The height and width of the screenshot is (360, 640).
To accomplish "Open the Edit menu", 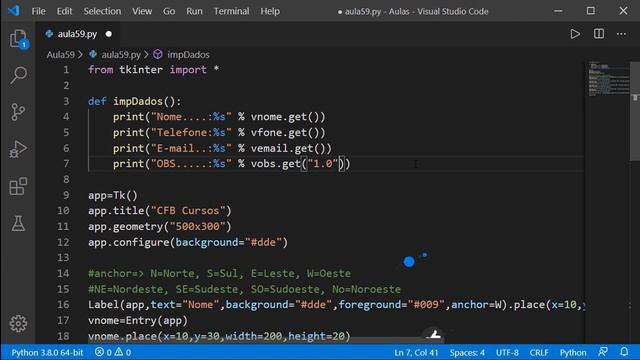I will point(64,11).
